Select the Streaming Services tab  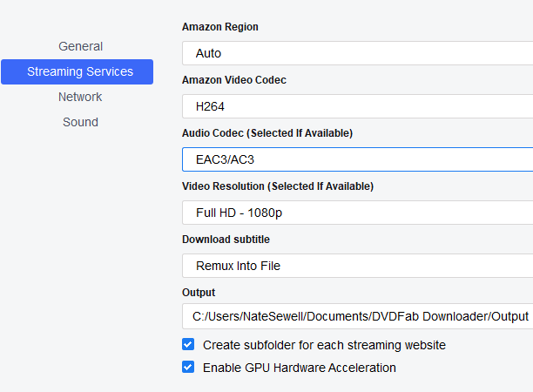click(x=78, y=71)
